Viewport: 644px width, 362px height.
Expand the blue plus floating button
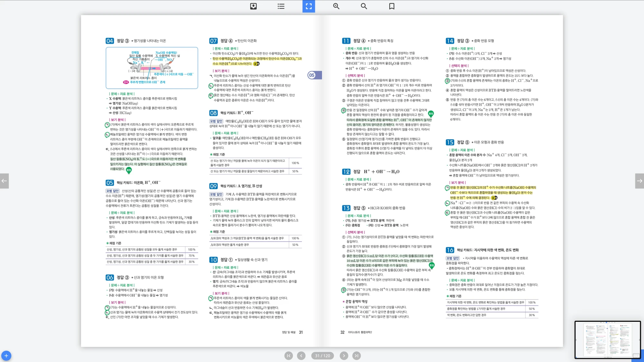6,356
